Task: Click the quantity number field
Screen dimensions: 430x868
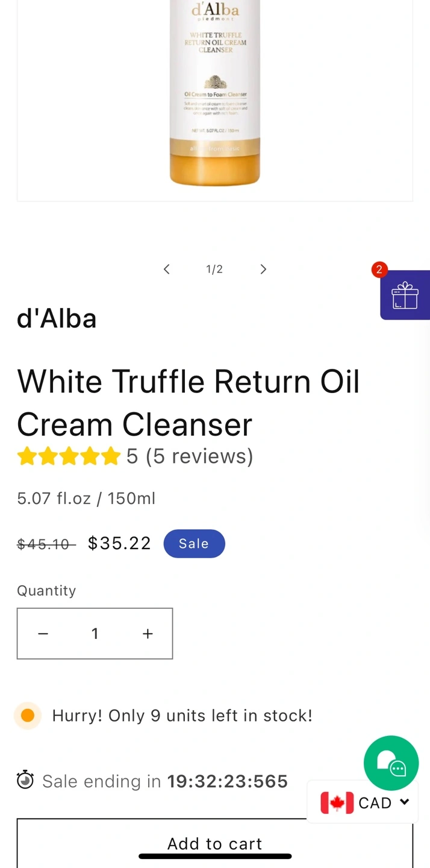Action: coord(95,634)
